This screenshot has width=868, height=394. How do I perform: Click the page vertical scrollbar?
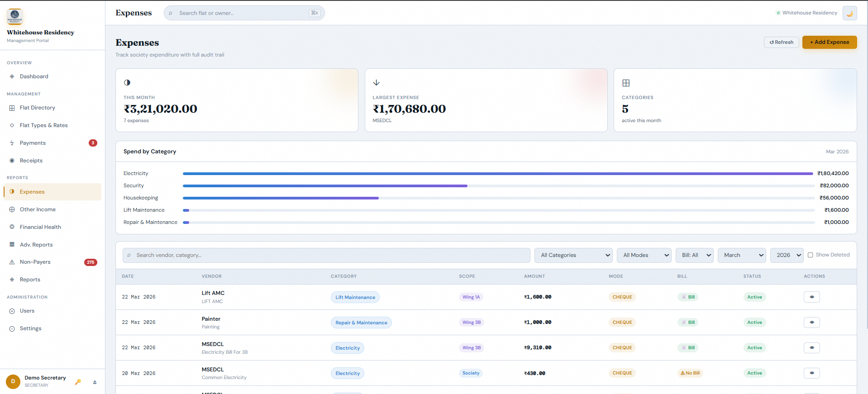point(866,165)
